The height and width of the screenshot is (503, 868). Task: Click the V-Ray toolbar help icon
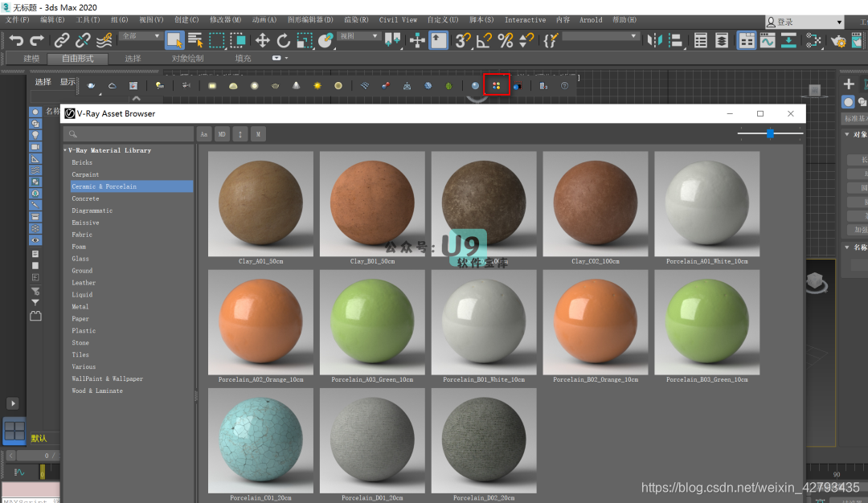coord(565,86)
